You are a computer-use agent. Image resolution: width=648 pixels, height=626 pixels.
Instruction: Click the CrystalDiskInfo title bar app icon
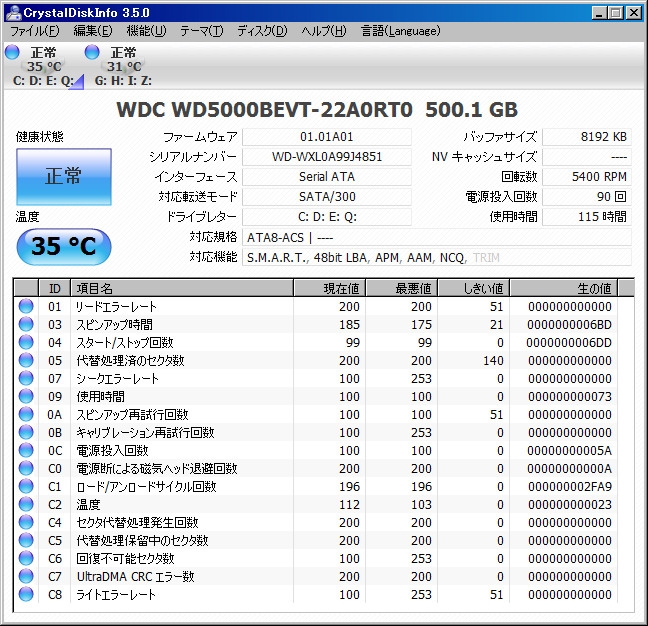click(13, 12)
